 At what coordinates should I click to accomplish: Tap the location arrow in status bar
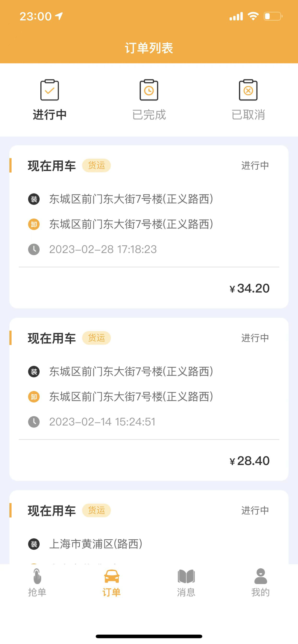pyautogui.click(x=59, y=16)
